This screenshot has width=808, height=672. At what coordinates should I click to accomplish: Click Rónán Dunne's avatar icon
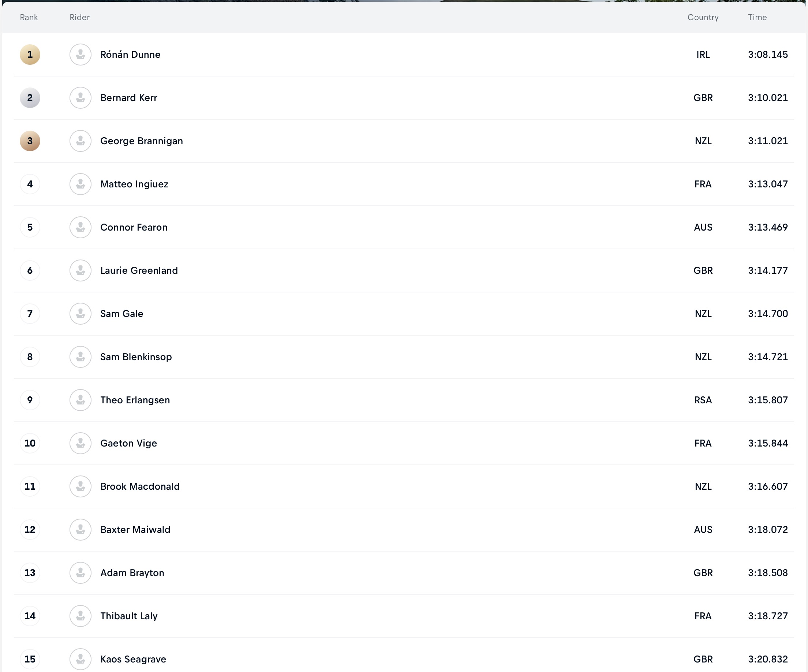[x=81, y=55]
